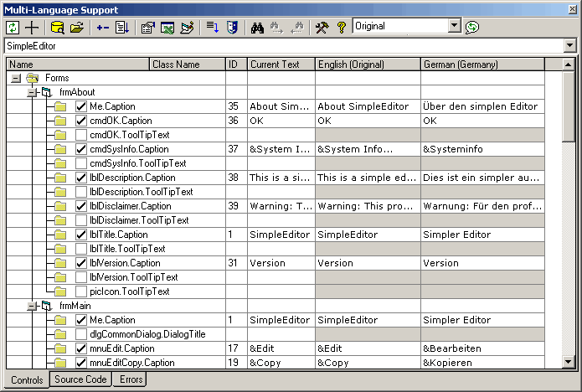Click the yellow database cylinder icon
Screen dimensions: 582x392
tap(57, 28)
